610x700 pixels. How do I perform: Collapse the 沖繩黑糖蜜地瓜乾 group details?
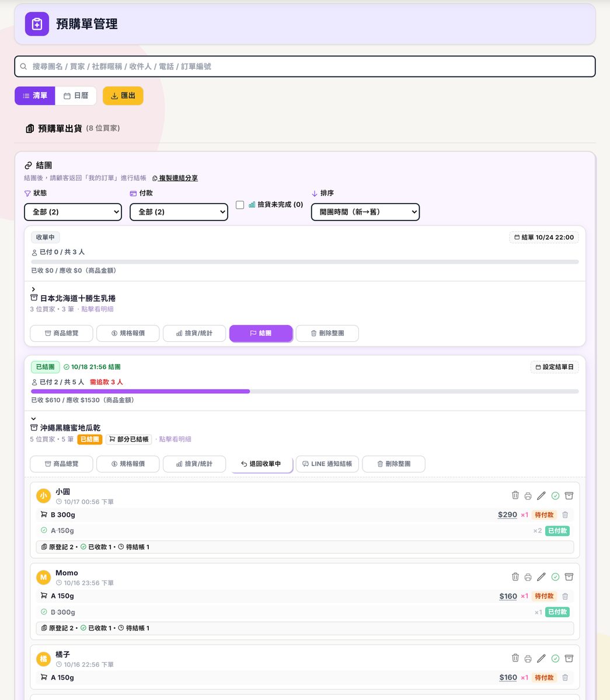tap(33, 419)
